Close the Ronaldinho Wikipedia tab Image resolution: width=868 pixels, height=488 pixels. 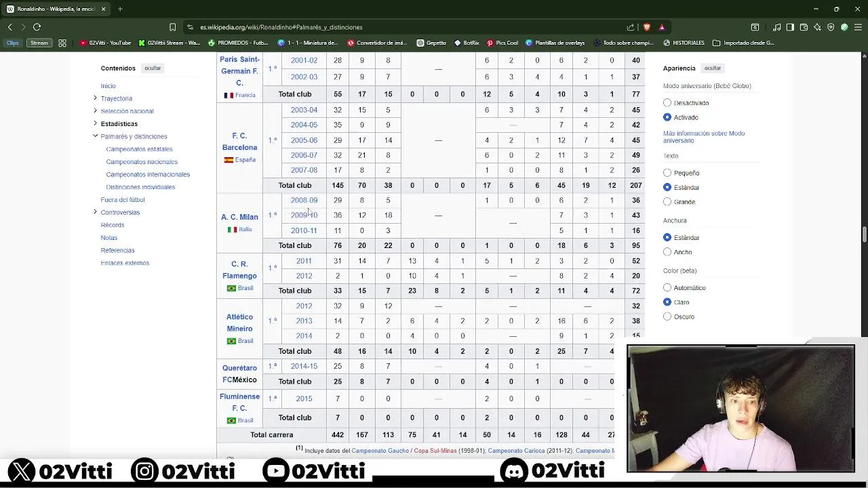(104, 9)
